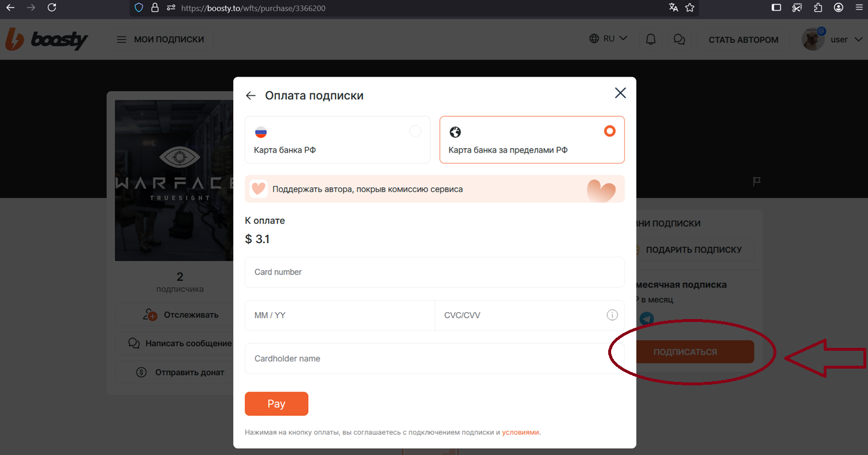Focus the Cardholder name field
Image resolution: width=868 pixels, height=455 pixels.
[435, 358]
